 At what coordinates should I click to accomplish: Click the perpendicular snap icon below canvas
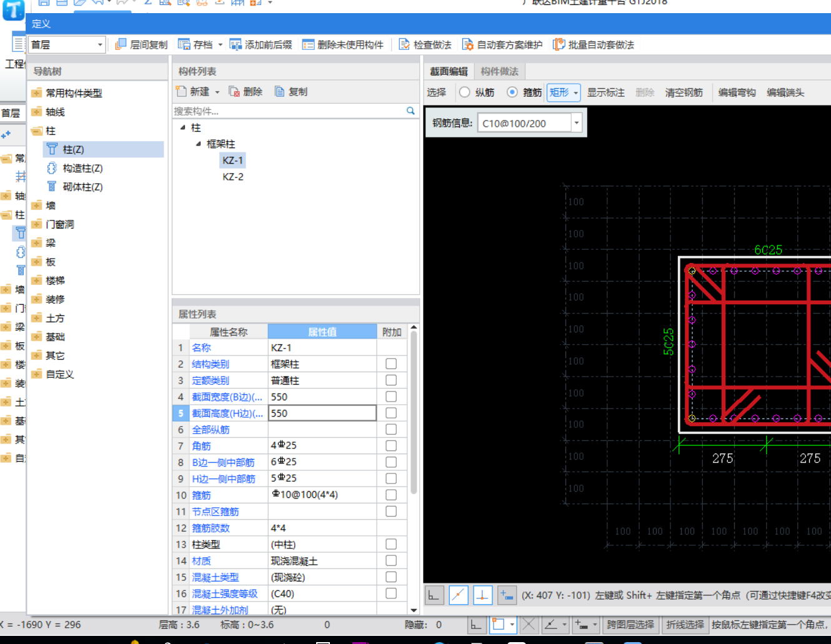click(x=483, y=595)
